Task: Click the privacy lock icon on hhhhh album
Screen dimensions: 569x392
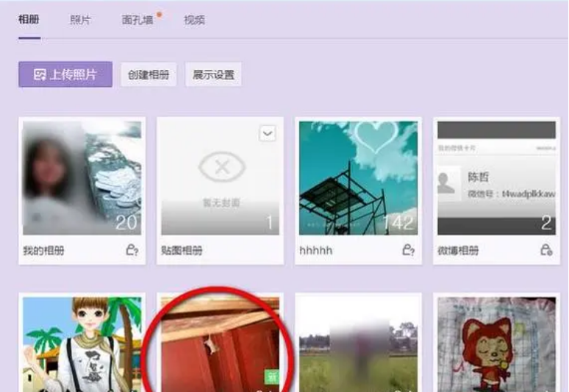Action: coord(408,251)
